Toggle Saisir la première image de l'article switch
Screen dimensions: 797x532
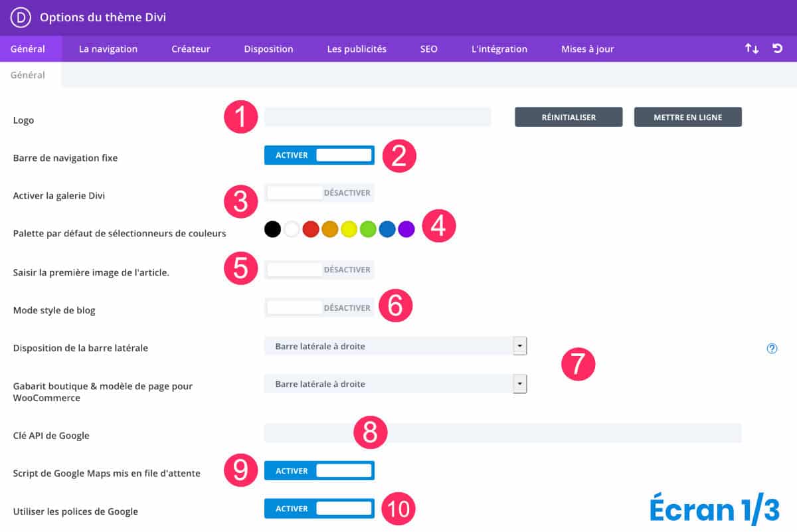click(319, 270)
